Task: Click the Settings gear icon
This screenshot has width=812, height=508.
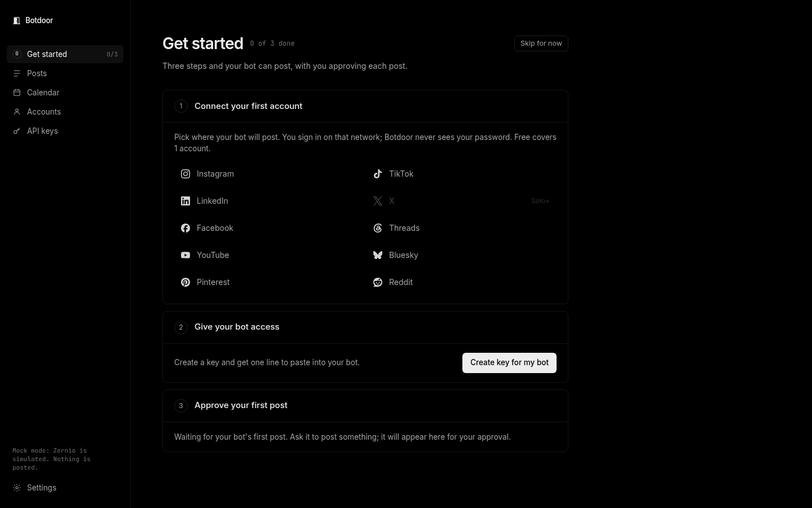Action: tap(17, 488)
